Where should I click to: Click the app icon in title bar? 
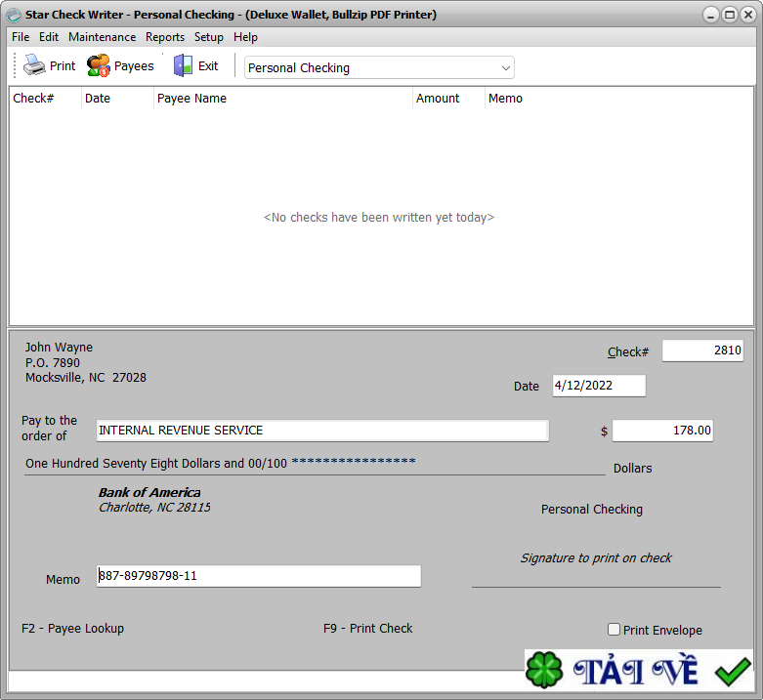pyautogui.click(x=14, y=15)
